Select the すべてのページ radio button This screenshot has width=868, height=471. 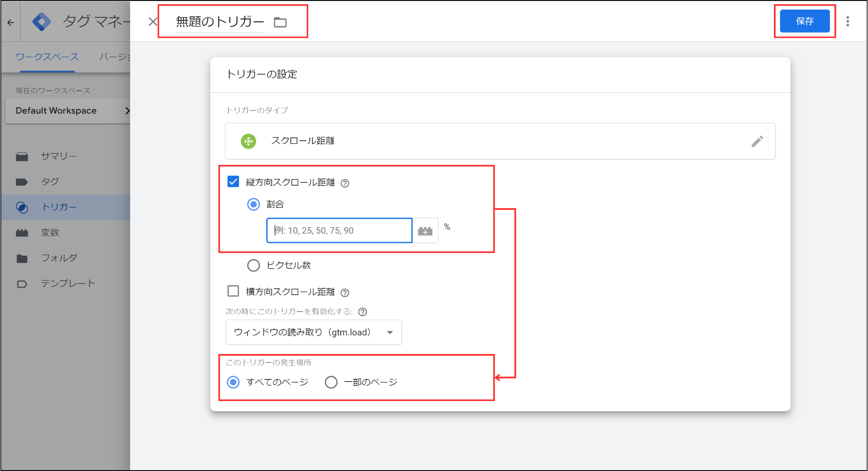(233, 382)
